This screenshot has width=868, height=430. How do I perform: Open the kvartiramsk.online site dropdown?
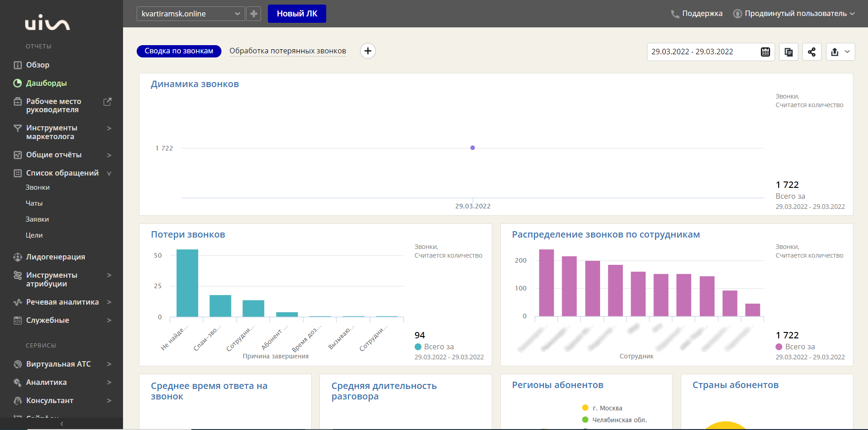(190, 14)
